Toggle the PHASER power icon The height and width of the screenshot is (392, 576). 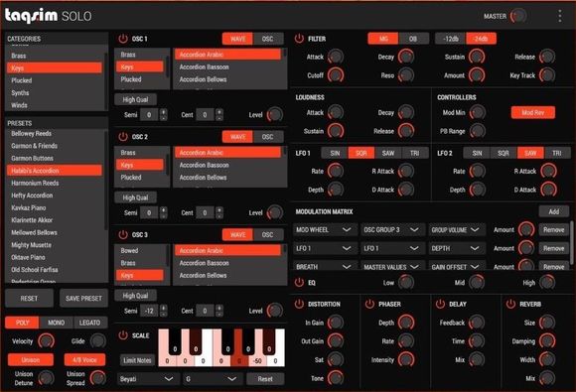[x=369, y=304]
